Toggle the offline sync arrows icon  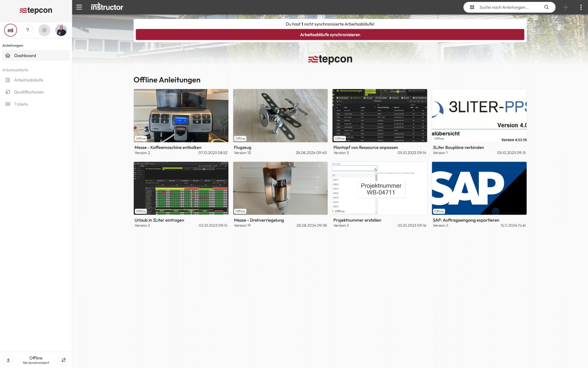(x=64, y=360)
